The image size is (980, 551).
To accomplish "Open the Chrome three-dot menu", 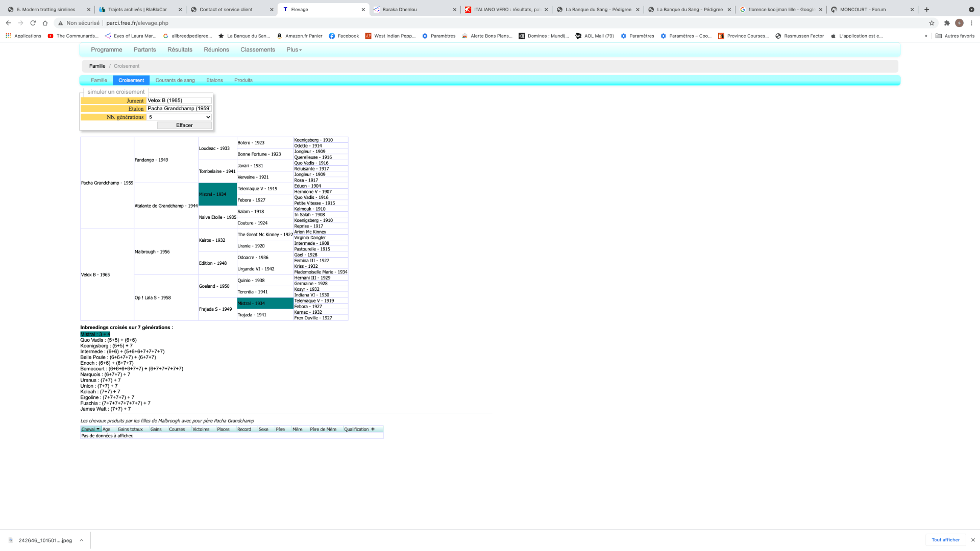I will click(971, 23).
